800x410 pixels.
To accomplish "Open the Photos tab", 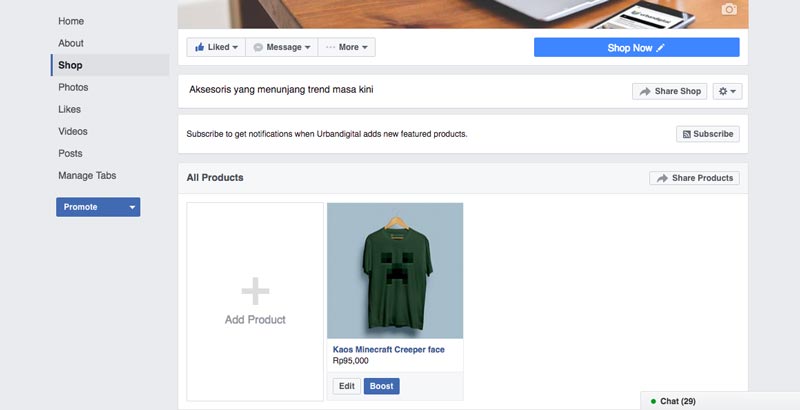I will coord(73,87).
